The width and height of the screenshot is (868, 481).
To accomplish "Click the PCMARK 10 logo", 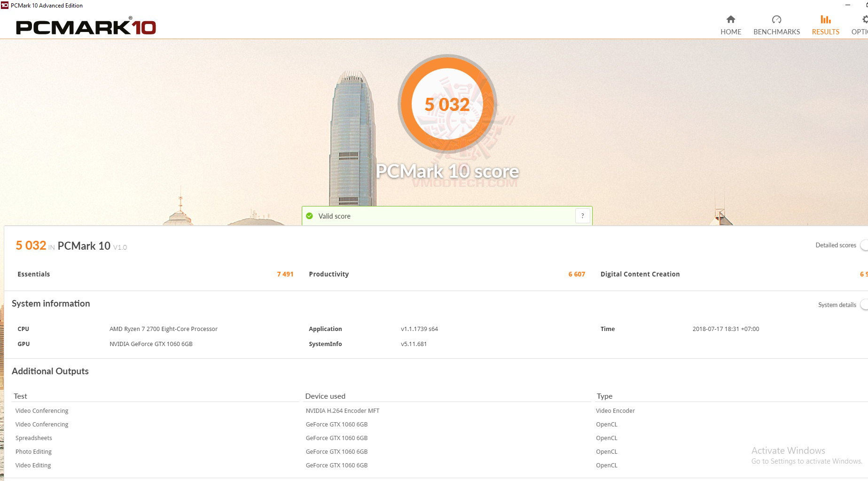I will click(x=86, y=27).
